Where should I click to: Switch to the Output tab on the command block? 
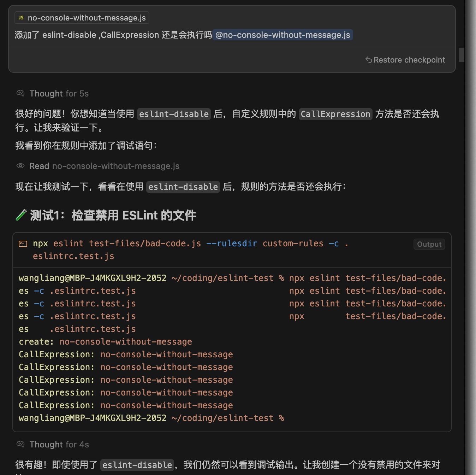[429, 244]
